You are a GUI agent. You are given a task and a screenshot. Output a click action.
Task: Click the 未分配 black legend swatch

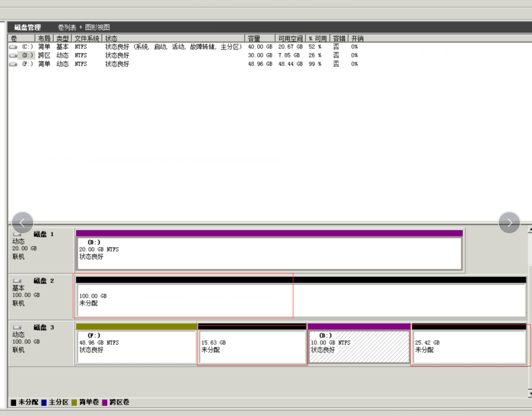tap(14, 402)
